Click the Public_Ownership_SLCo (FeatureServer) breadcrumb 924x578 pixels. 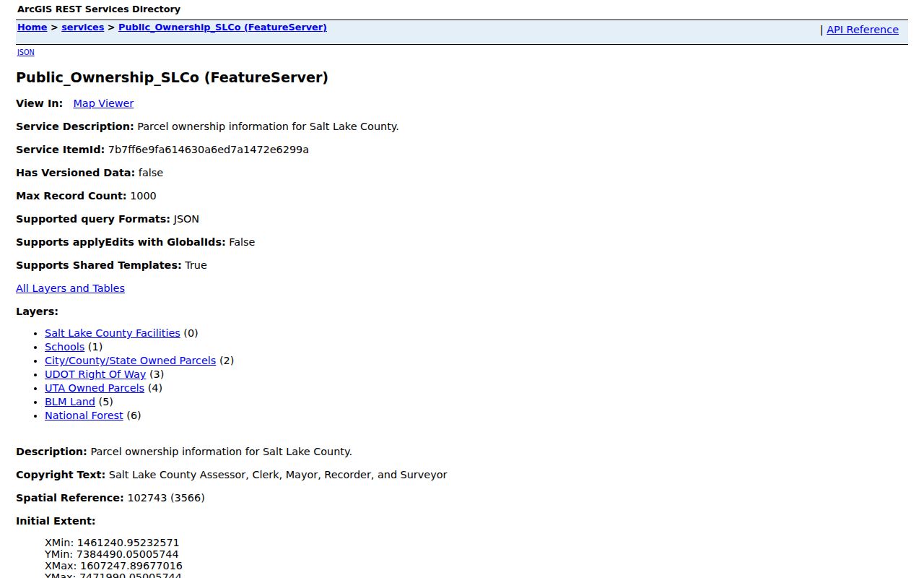(x=222, y=27)
